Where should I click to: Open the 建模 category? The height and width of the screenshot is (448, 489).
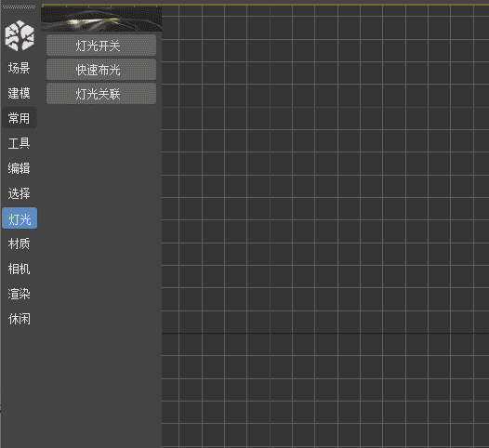point(19,93)
